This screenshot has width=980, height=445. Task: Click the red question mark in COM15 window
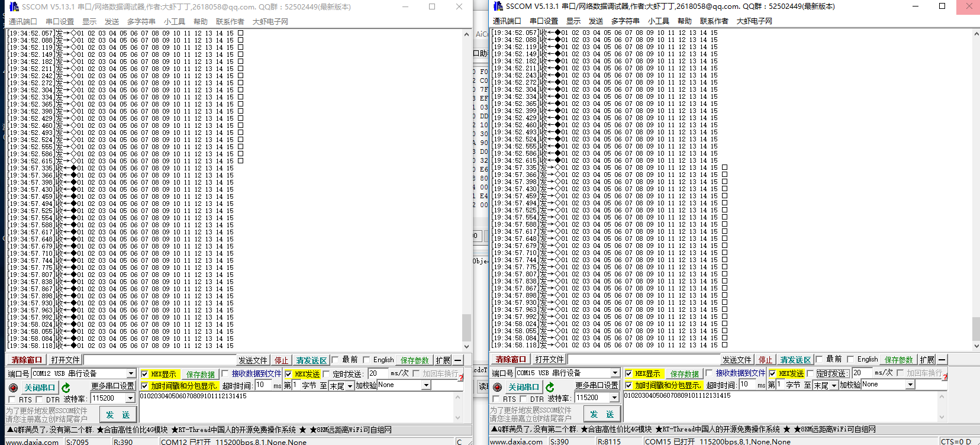click(944, 376)
